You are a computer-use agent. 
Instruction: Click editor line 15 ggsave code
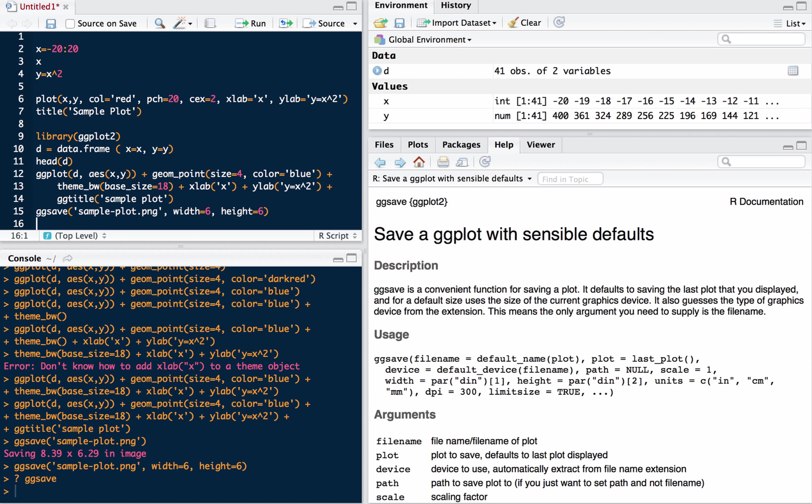[x=152, y=211]
